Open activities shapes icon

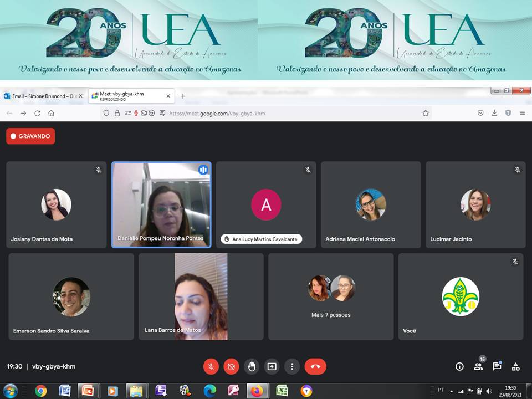click(516, 366)
